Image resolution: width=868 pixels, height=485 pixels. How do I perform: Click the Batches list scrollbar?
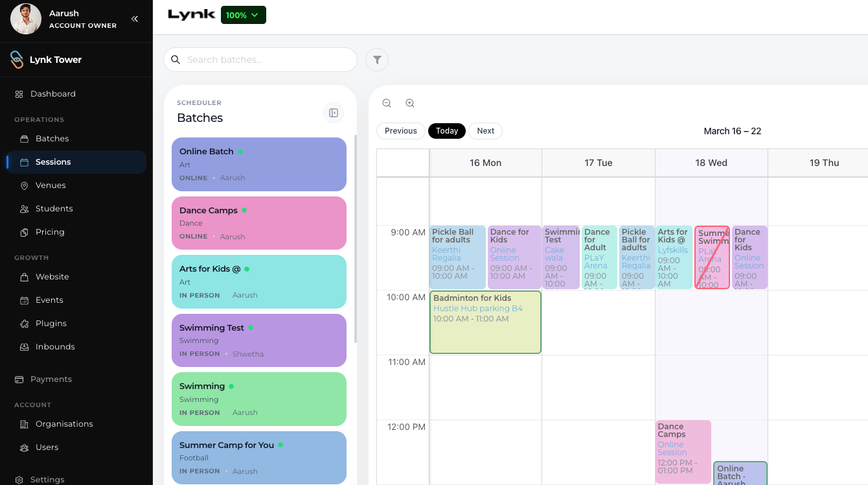tap(355, 238)
